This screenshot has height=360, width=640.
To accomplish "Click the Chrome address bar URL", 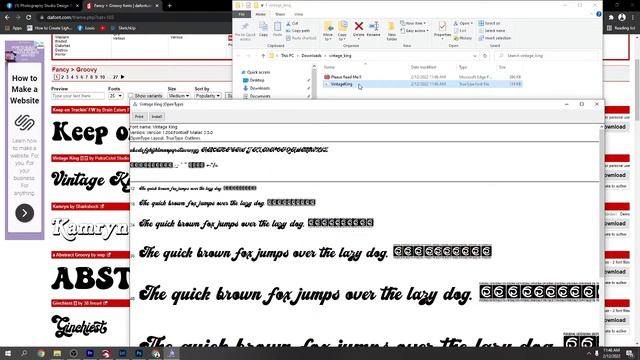I will pos(81,17).
